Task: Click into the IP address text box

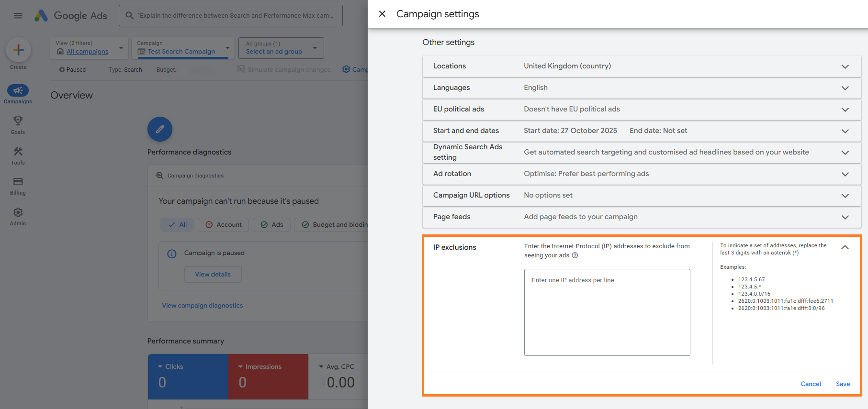Action: point(607,312)
